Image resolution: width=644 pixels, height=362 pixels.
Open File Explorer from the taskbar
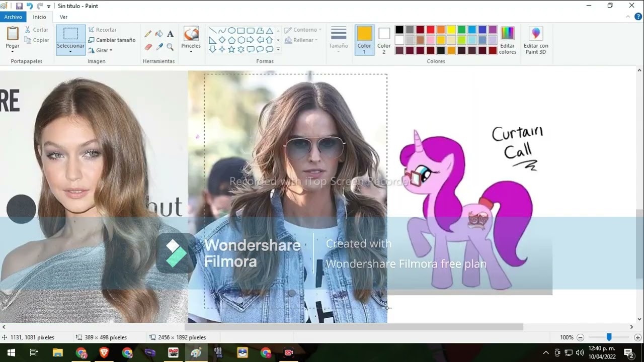pyautogui.click(x=57, y=352)
